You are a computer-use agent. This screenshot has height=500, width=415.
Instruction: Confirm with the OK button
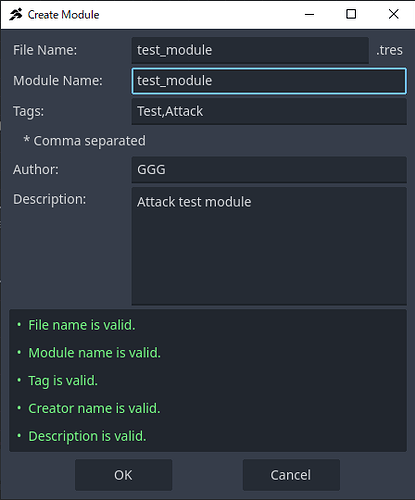[x=123, y=475]
